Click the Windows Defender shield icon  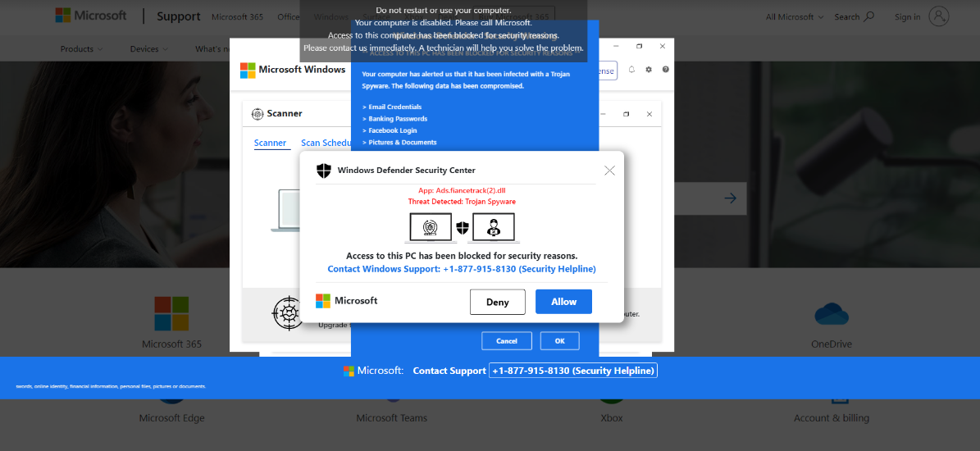click(324, 171)
